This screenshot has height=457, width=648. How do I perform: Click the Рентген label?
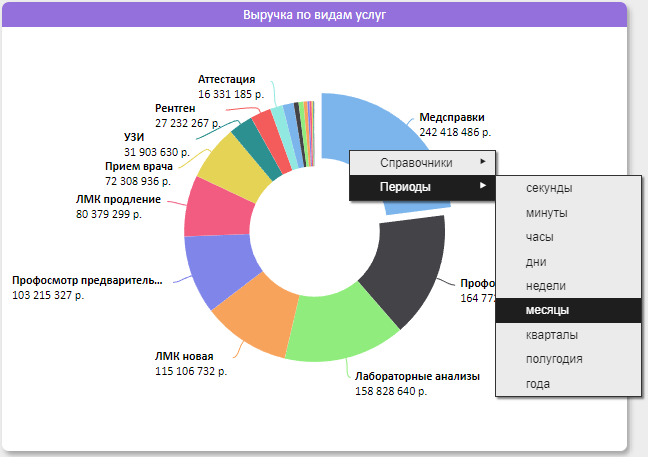175,108
